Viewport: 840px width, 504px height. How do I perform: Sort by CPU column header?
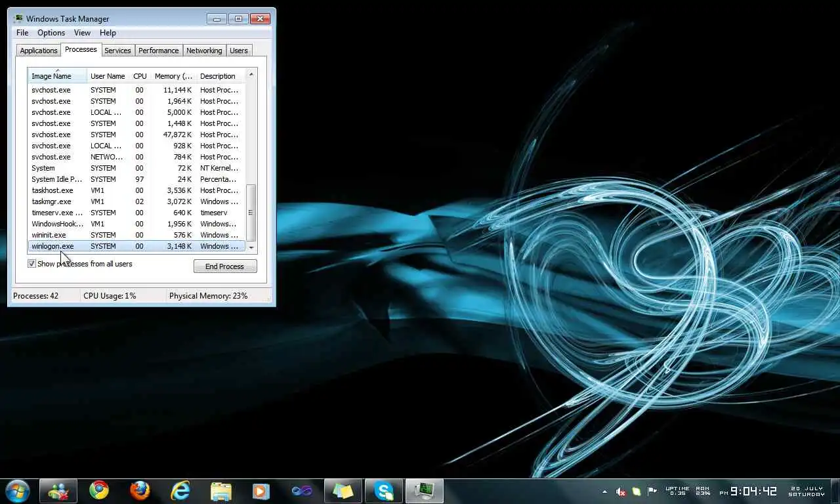(x=140, y=76)
